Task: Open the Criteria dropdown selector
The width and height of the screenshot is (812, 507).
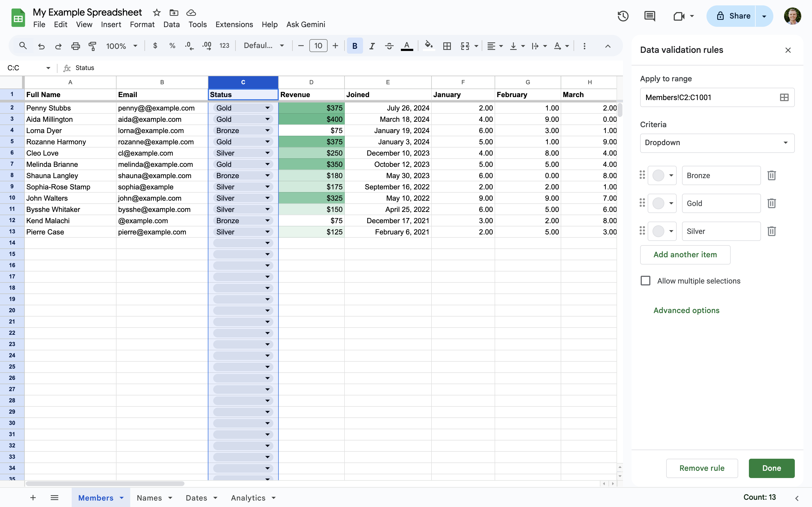Action: (717, 143)
